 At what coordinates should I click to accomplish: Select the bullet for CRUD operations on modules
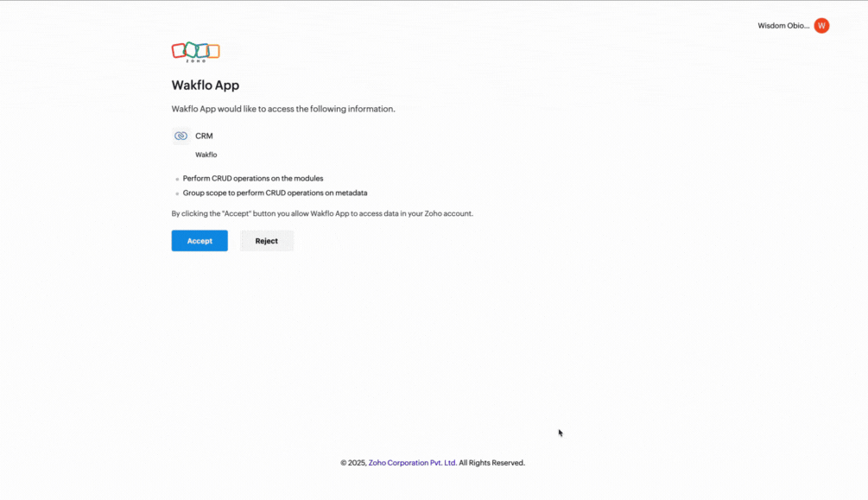176,179
